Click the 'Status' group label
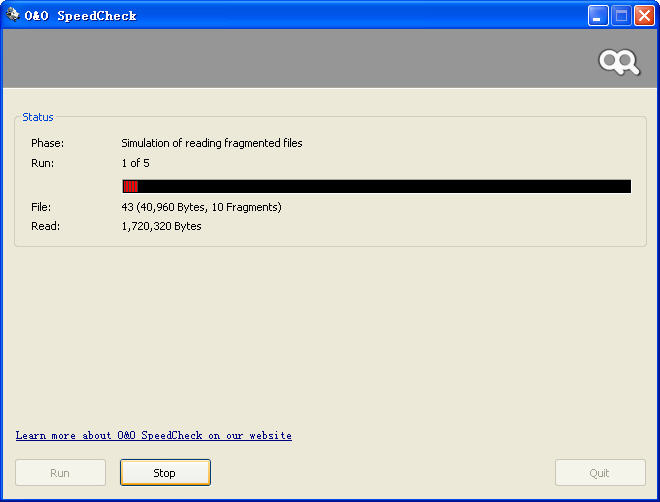The width and height of the screenshot is (660, 502). pyautogui.click(x=38, y=117)
